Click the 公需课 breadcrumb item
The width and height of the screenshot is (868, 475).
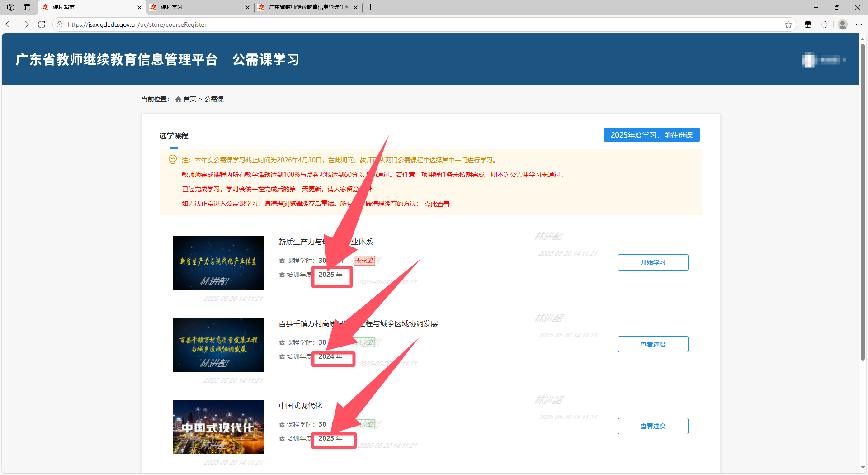click(214, 99)
